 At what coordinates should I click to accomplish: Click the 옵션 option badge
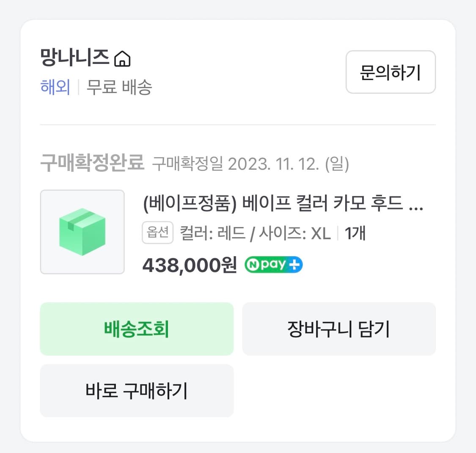[157, 232]
